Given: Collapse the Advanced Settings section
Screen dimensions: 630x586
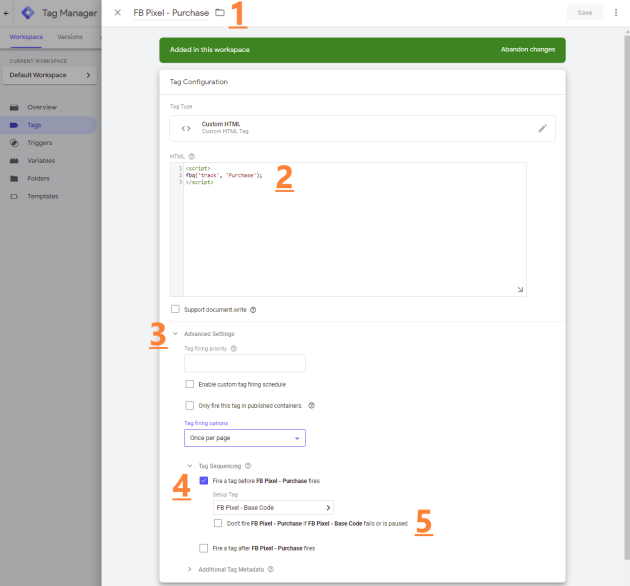Looking at the screenshot, I should tap(175, 334).
